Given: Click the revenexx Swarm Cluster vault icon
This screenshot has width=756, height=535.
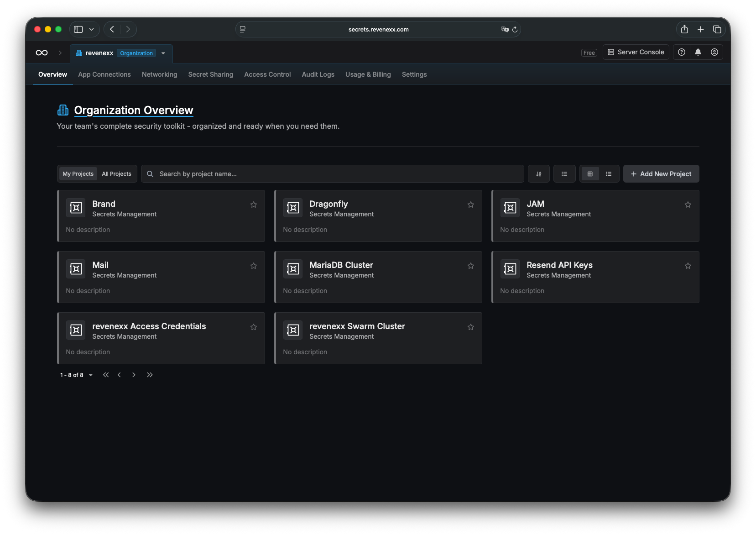Looking at the screenshot, I should [x=293, y=330].
